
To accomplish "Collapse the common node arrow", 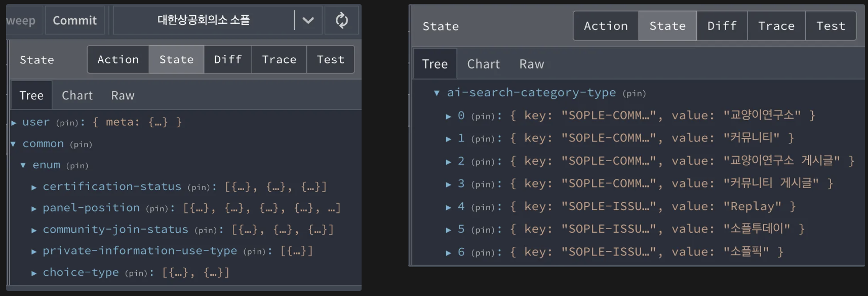I will (14, 144).
